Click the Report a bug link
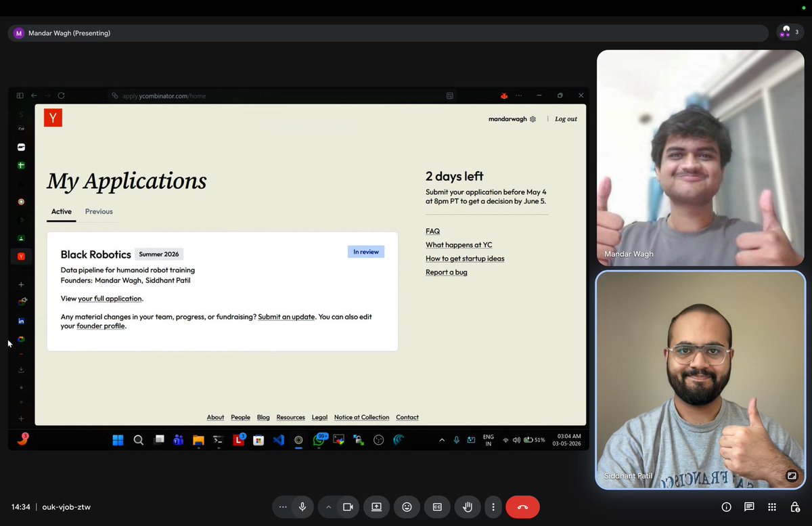The height and width of the screenshot is (526, 812). (x=446, y=272)
